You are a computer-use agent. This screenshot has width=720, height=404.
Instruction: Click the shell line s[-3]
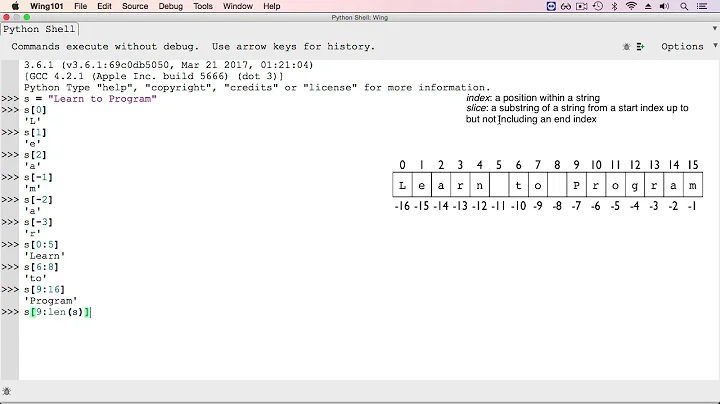(x=39, y=223)
